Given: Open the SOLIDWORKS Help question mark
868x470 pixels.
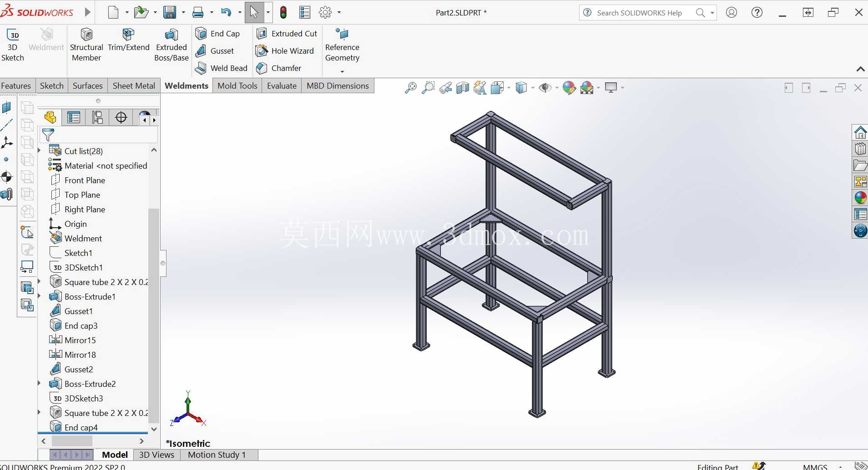Looking at the screenshot, I should (x=757, y=13).
